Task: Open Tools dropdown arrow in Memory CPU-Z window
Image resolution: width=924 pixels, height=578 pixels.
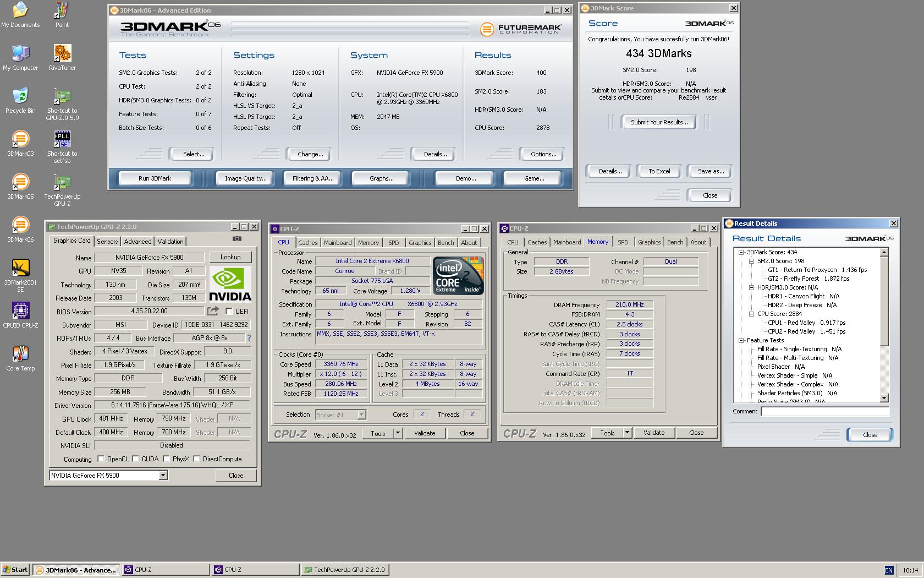Action: (x=627, y=433)
